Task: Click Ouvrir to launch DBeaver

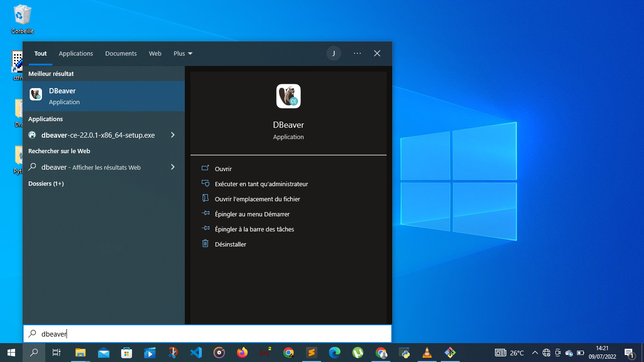Action: tap(223, 169)
